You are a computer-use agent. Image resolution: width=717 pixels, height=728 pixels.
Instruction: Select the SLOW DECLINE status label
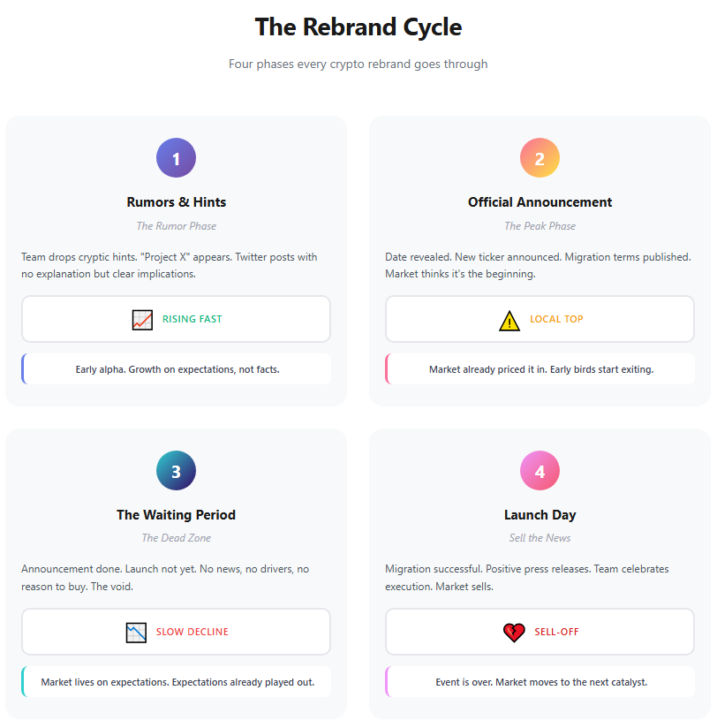[x=192, y=633]
